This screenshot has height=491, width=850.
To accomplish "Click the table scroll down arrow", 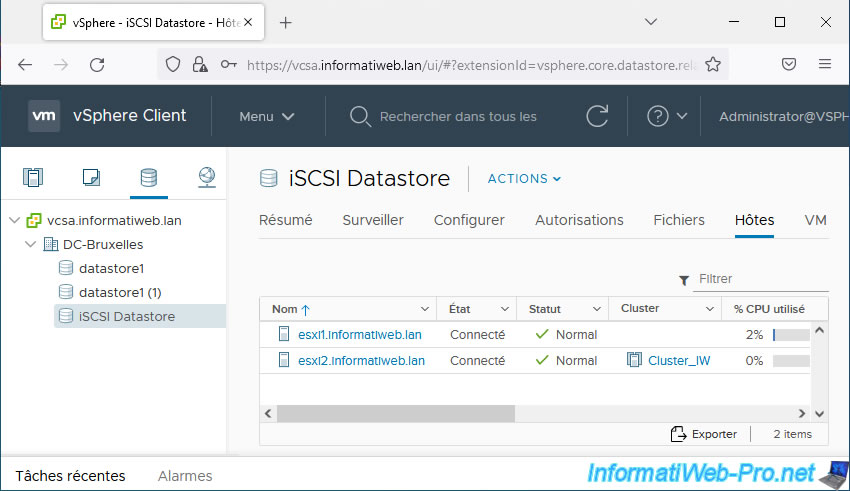I will coord(819,414).
